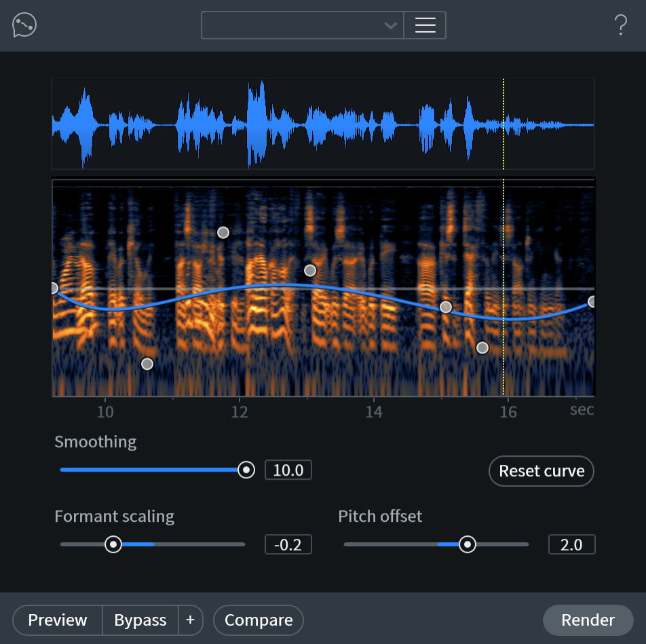Screen dimensions: 646x644
Task: Select the curve point just after 13 seconds
Action: (x=310, y=270)
